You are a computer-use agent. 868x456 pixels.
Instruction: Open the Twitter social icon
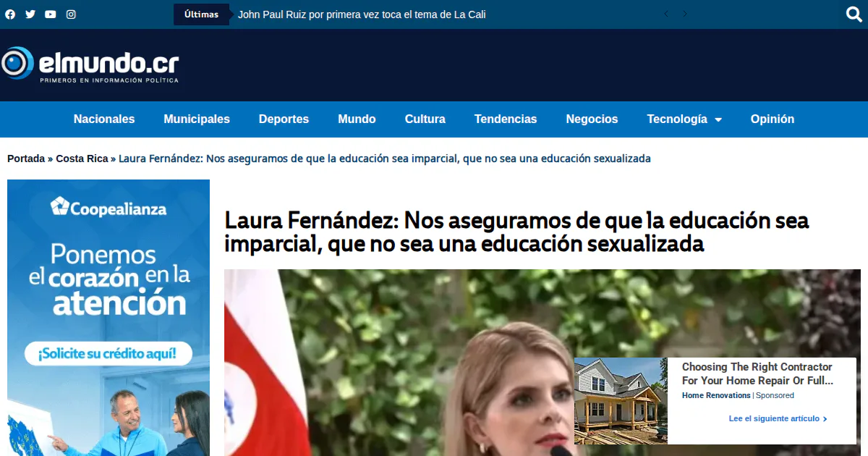tap(30, 14)
